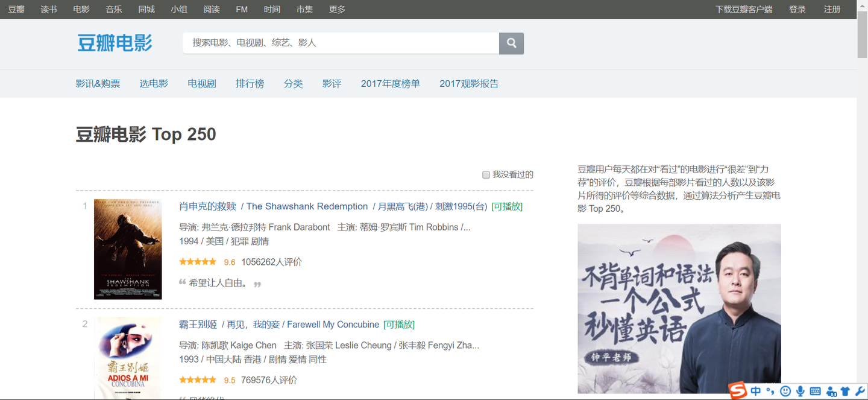Viewport: 868px width, 400px height.
Task: Go to 电视剧 tab
Action: 202,84
